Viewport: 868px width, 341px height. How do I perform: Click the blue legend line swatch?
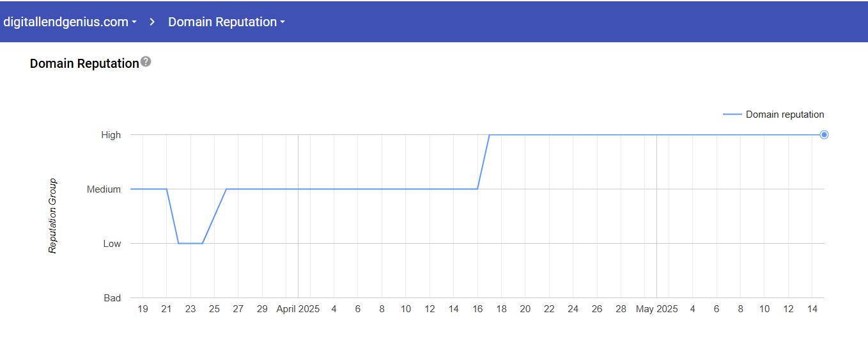coord(732,115)
